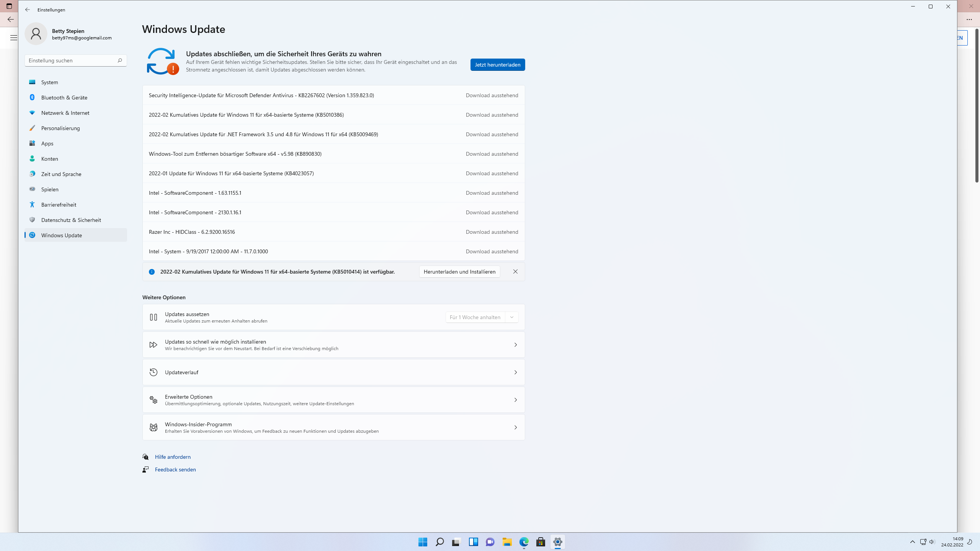The image size is (980, 551).
Task: Click the pause icon beside Updates aussetzen
Action: [153, 317]
